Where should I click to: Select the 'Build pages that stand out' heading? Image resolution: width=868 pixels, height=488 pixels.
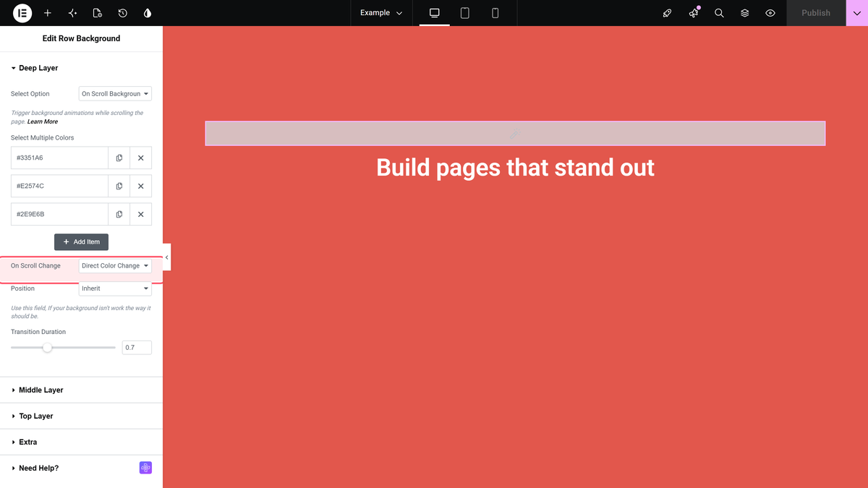(x=515, y=168)
